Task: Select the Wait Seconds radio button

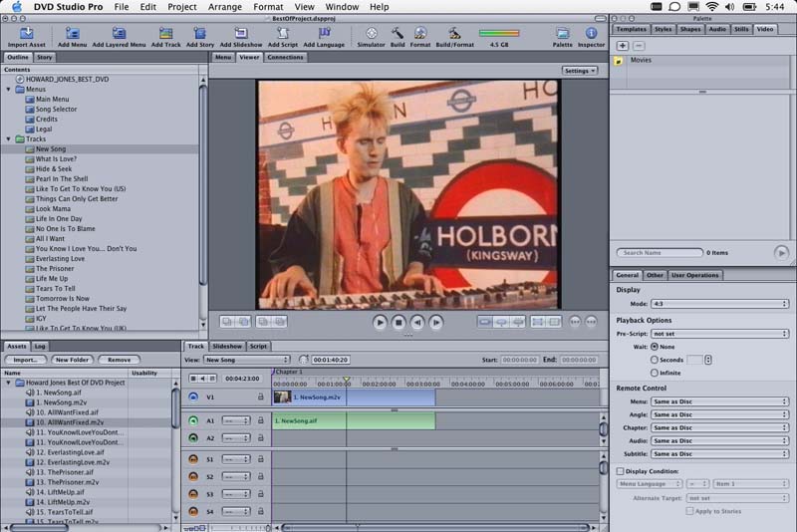Action: coord(655,360)
